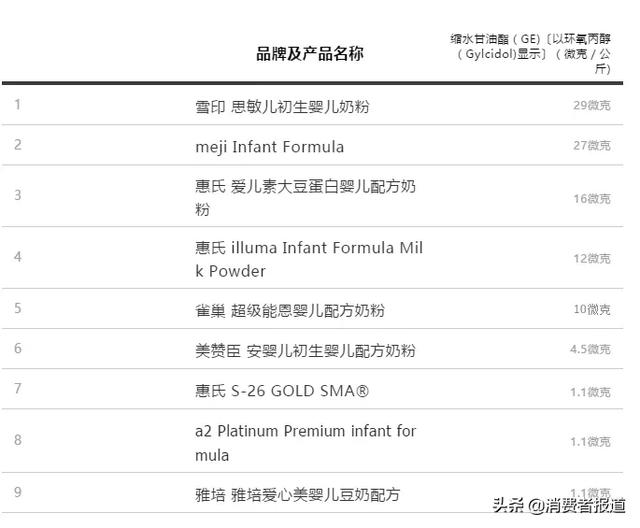Click the 品牌及产品名称 column header
Screen dimensions: 640x528
[x=310, y=54]
